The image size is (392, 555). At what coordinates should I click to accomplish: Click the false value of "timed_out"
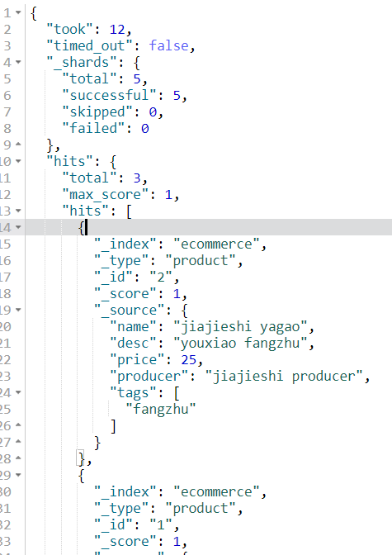coord(168,45)
